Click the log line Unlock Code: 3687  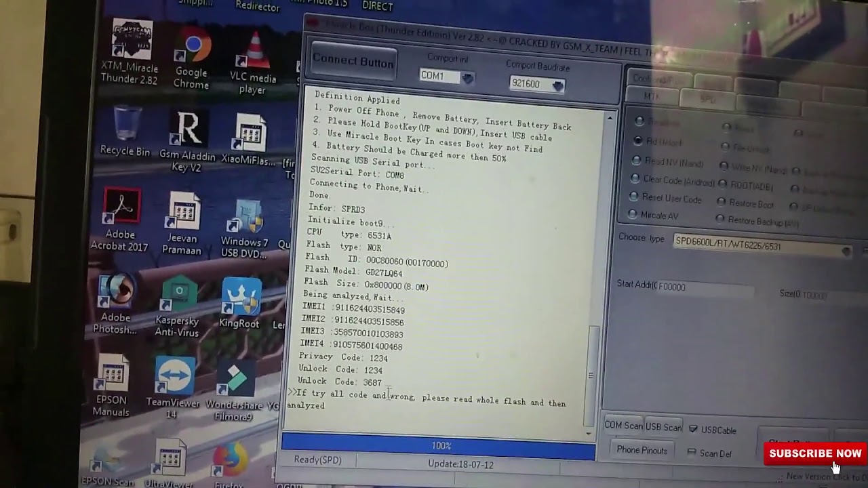point(340,382)
